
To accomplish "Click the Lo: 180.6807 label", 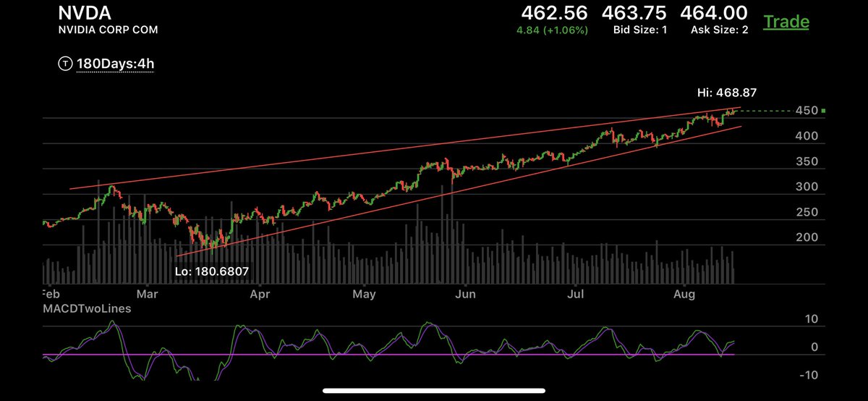I will (x=211, y=271).
